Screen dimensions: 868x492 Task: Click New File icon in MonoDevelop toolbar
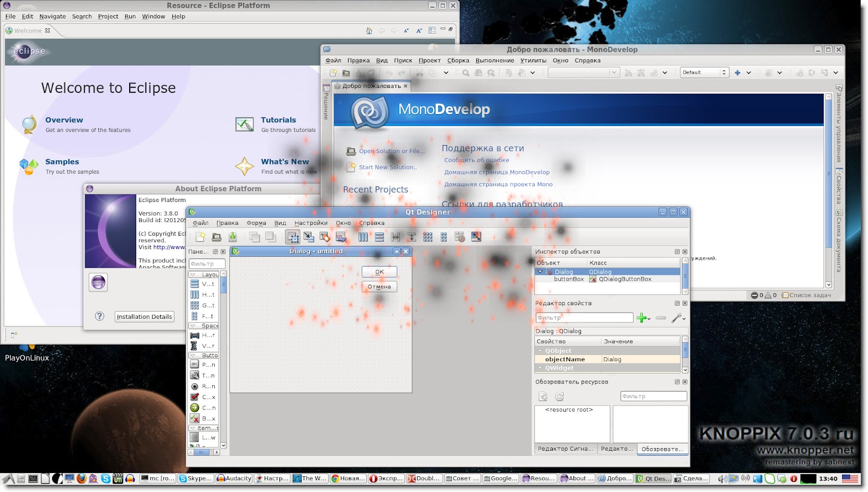[x=333, y=73]
